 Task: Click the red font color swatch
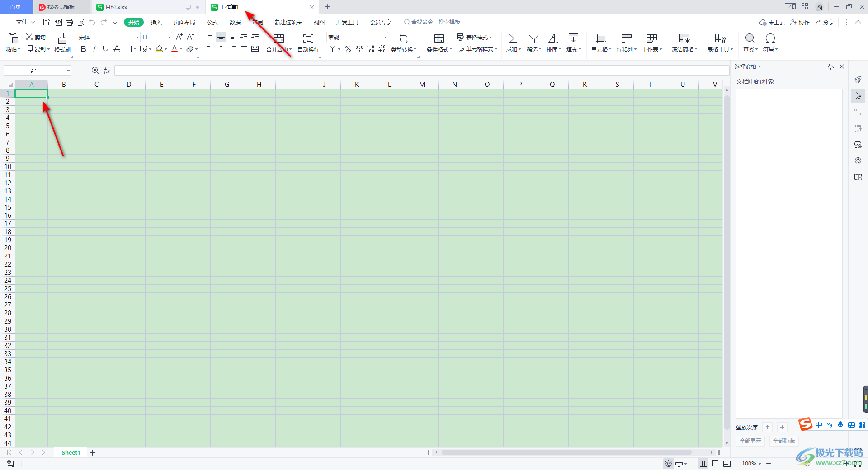pos(175,49)
